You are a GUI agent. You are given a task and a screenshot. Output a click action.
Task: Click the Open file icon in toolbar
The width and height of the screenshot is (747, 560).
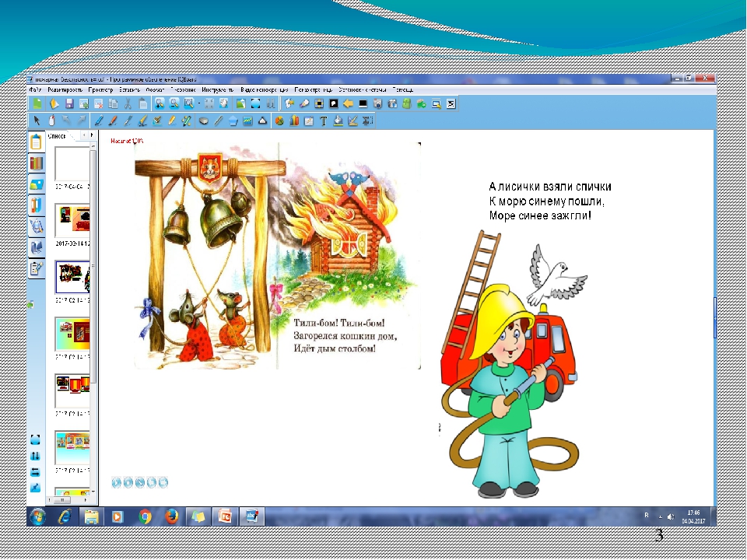54,103
